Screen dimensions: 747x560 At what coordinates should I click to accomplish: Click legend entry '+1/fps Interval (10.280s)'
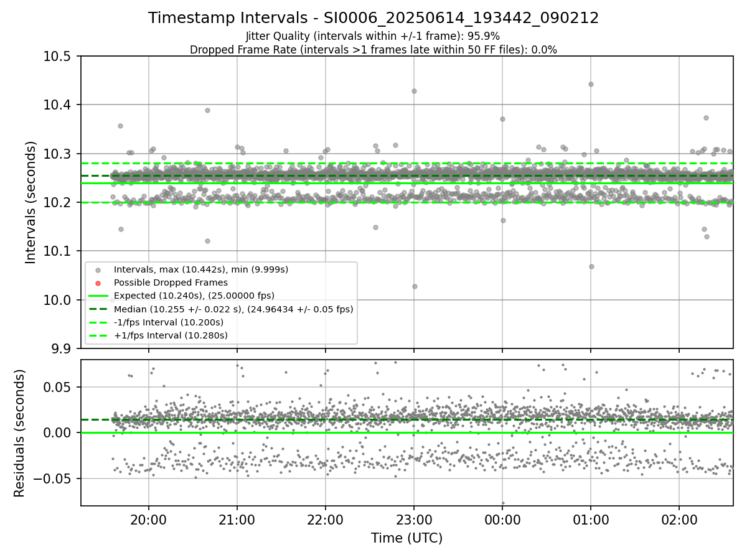(171, 335)
